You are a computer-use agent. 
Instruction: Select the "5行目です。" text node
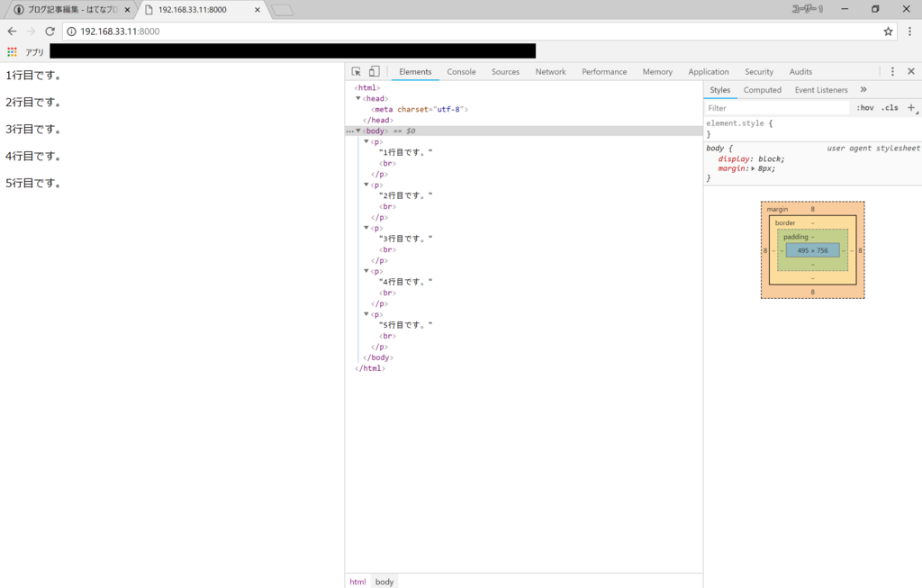click(x=406, y=325)
